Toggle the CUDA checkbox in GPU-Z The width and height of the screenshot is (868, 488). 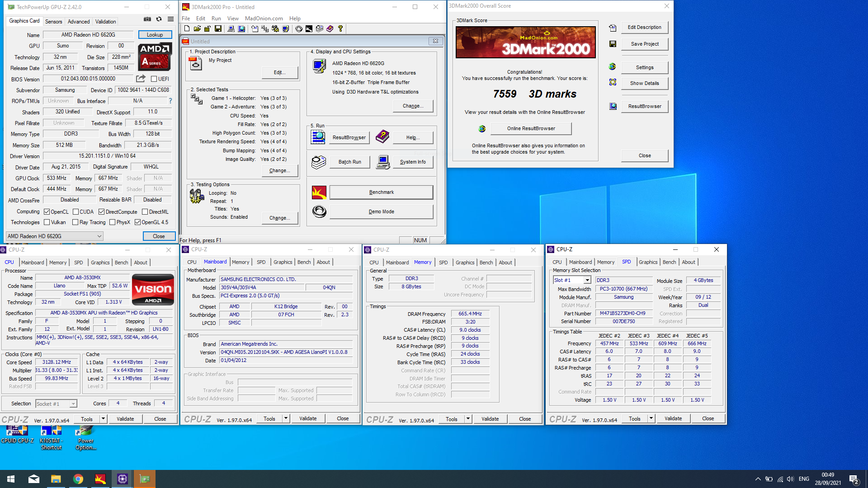click(x=76, y=212)
